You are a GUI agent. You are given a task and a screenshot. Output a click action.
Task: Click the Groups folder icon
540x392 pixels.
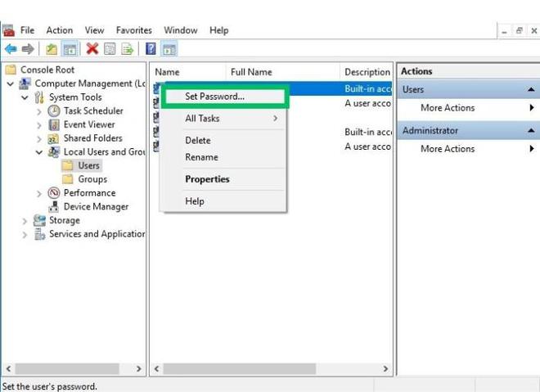tap(67, 179)
